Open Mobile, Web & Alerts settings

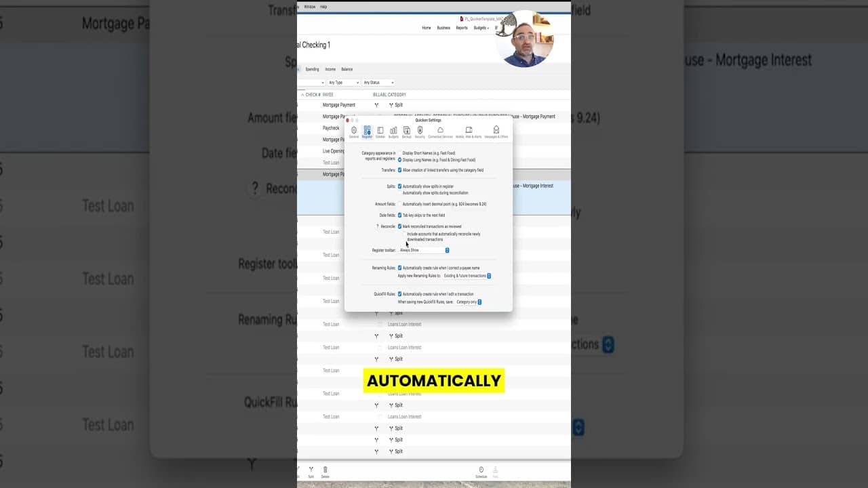(469, 132)
